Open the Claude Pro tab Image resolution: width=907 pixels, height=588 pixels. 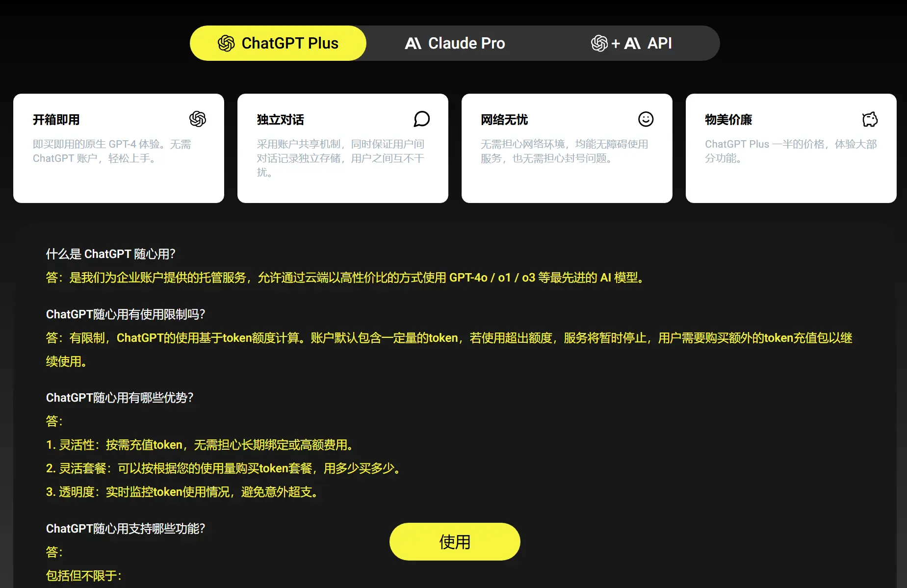click(455, 43)
